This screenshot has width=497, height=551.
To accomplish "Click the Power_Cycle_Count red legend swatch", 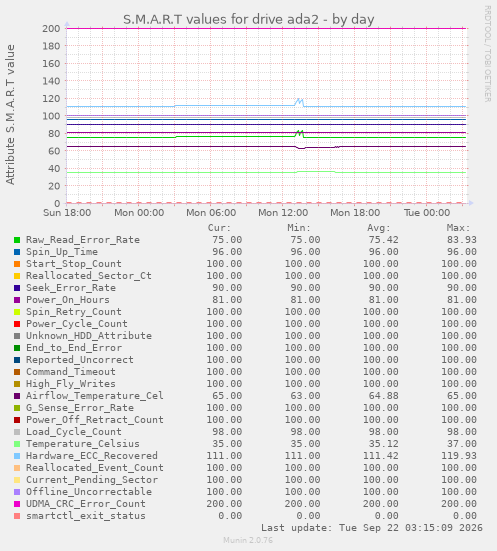I will pos(17,324).
